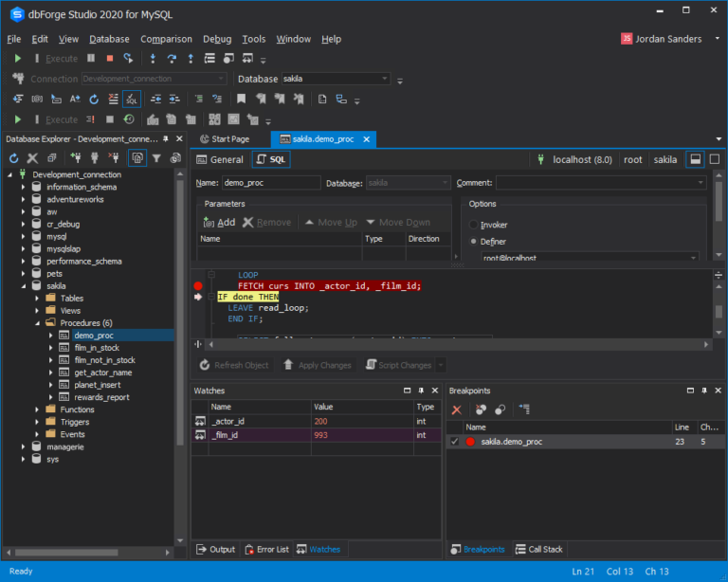Click the Restart debugging icon
The image size is (728, 582).
129,59
